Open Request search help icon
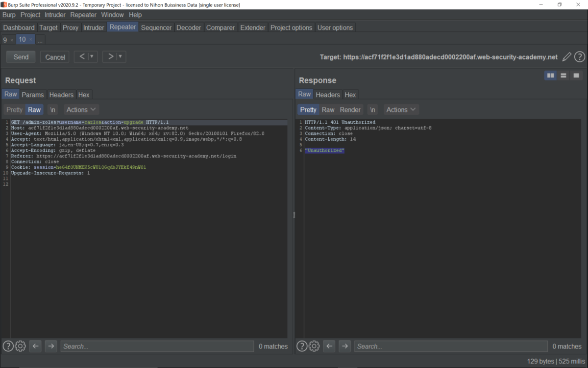588x368 pixels. tap(8, 346)
